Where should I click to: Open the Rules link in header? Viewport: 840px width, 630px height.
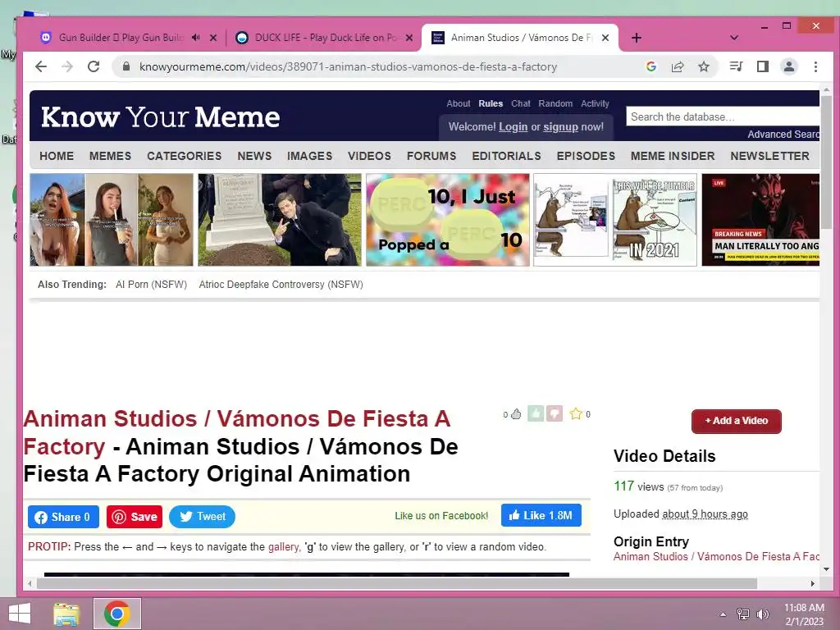click(491, 103)
